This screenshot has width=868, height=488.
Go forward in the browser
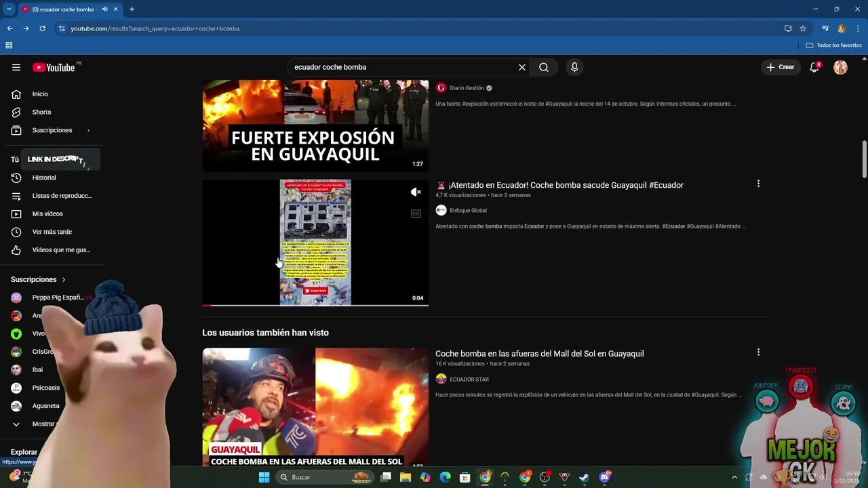tap(26, 28)
